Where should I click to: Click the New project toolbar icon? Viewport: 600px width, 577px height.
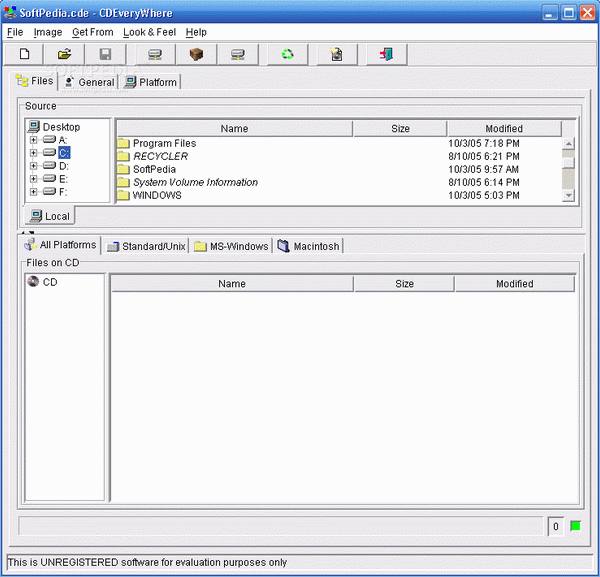tap(24, 54)
